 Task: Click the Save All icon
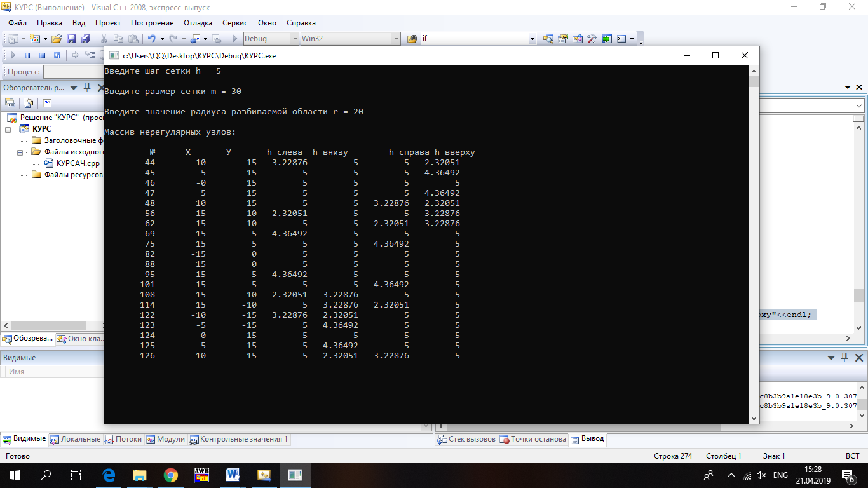click(x=85, y=39)
